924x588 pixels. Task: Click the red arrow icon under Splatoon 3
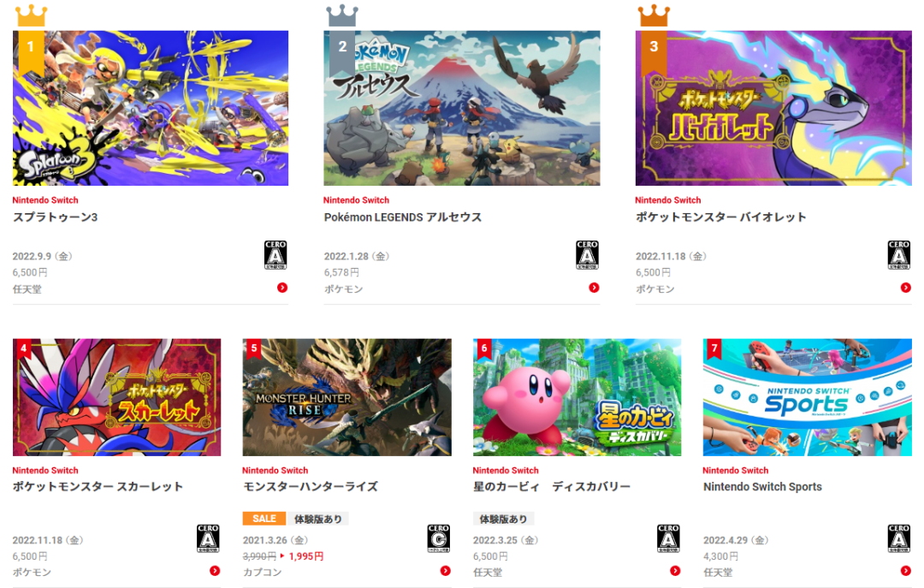(282, 288)
